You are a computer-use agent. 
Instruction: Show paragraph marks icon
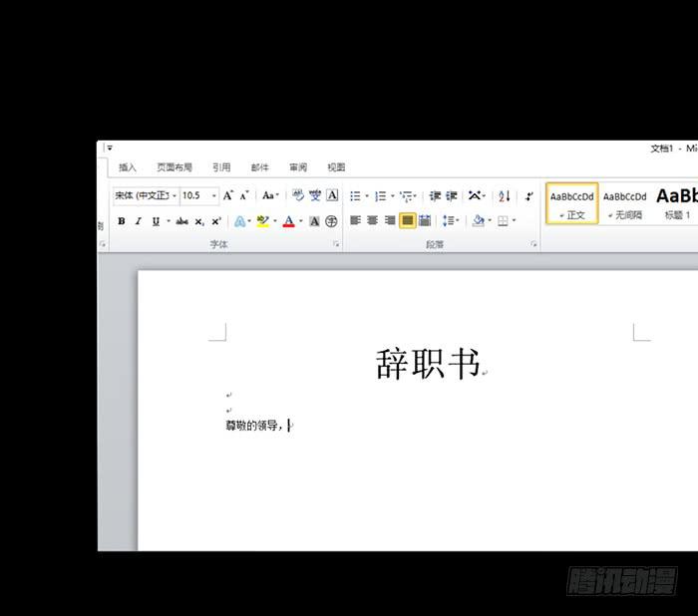[x=529, y=196]
